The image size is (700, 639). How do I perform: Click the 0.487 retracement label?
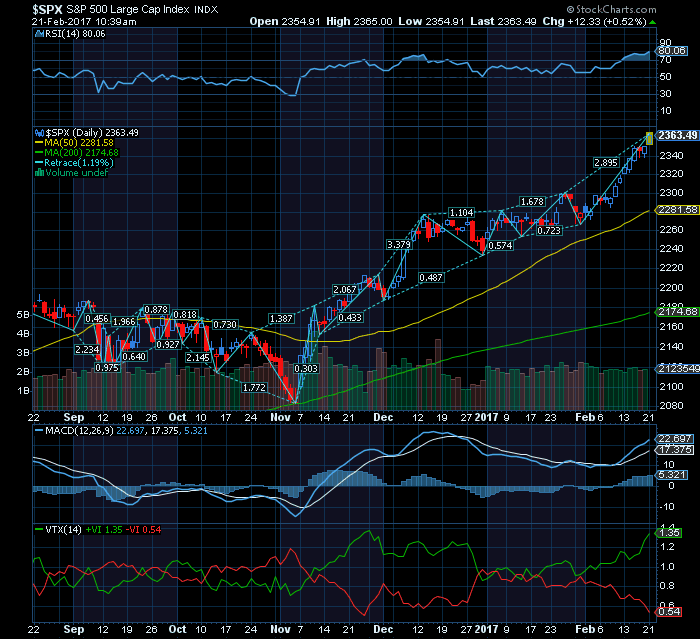point(431,278)
